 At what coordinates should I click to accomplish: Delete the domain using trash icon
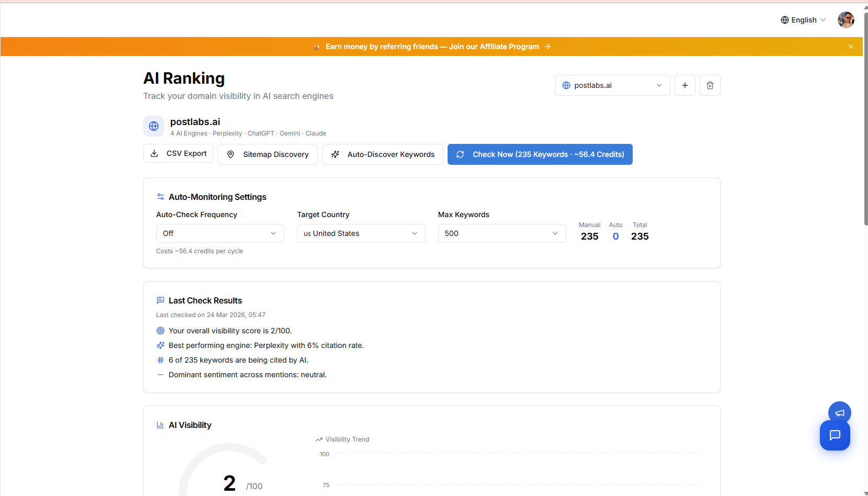[710, 85]
